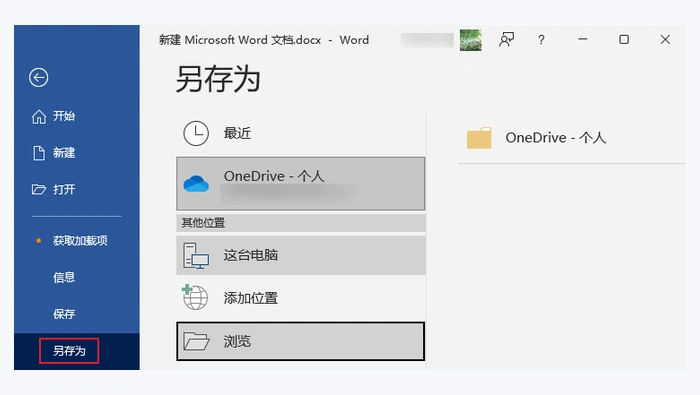Open the 信息 page
The height and width of the screenshot is (395, 700).
click(64, 277)
